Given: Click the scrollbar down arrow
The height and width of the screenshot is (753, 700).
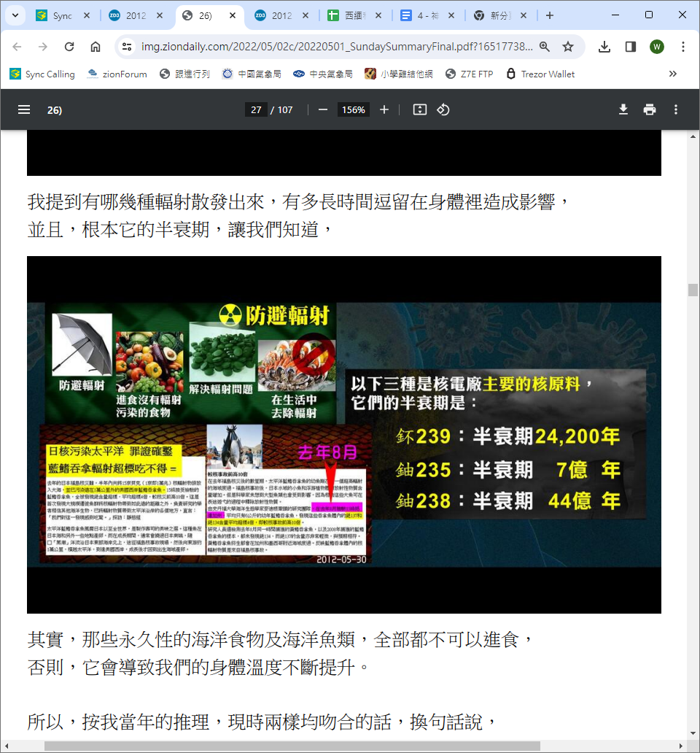Looking at the screenshot, I should [x=693, y=733].
